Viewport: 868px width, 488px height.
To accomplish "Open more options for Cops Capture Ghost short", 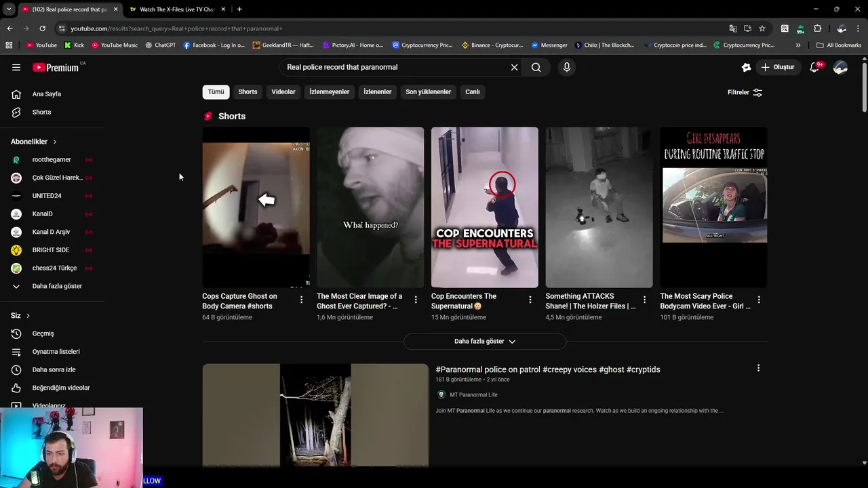I will pos(302,300).
